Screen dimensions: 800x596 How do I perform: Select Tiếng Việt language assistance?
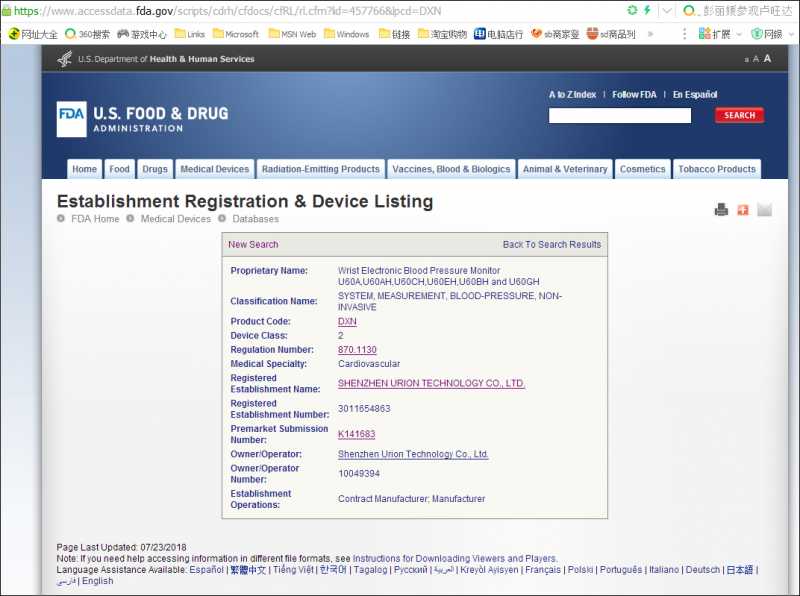[293, 570]
